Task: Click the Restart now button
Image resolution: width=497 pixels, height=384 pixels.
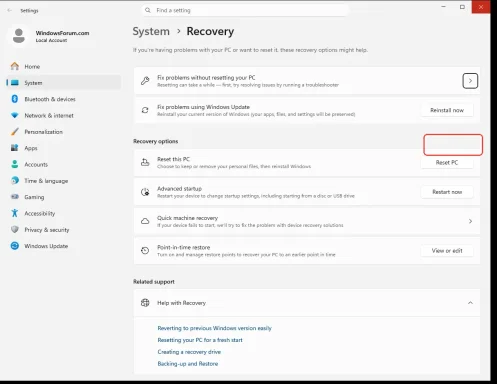Action: (447, 192)
